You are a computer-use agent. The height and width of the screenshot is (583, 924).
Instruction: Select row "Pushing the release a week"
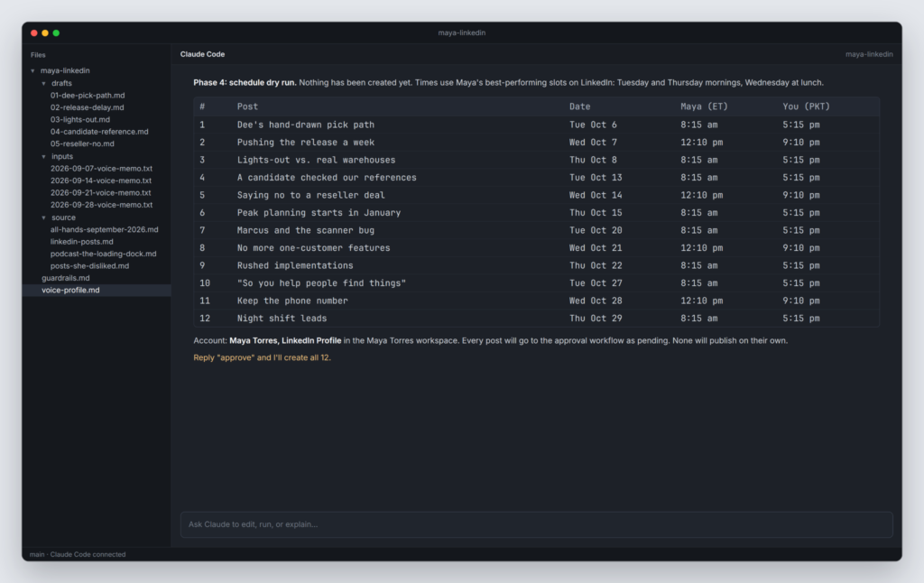536,143
